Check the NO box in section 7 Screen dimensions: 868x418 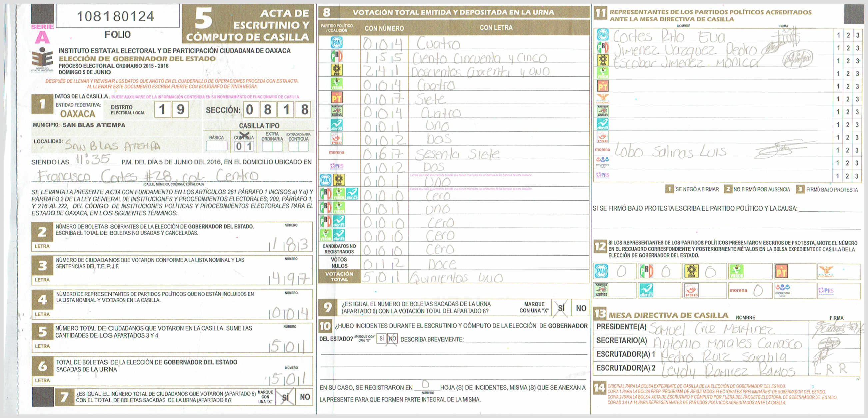click(305, 397)
